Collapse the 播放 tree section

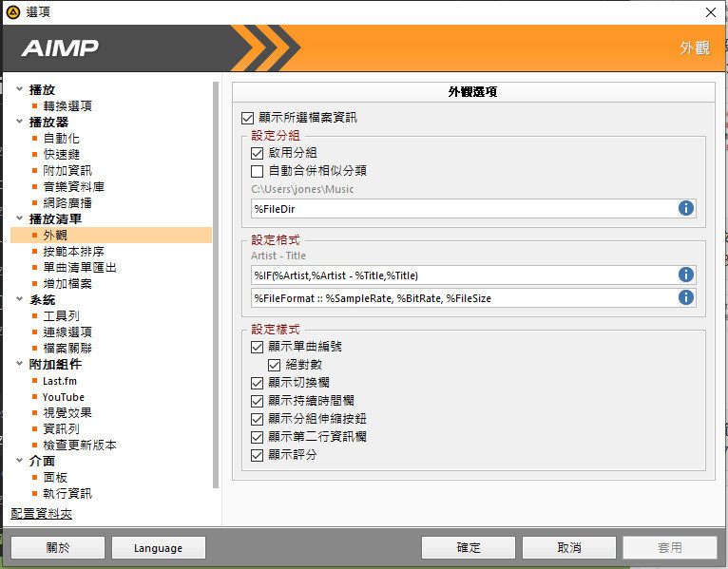click(x=20, y=88)
